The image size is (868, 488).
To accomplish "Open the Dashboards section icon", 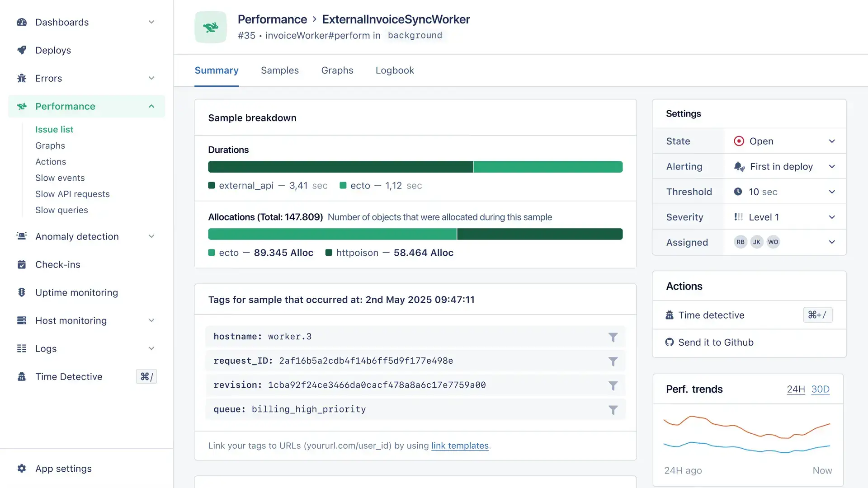I will click(x=22, y=22).
